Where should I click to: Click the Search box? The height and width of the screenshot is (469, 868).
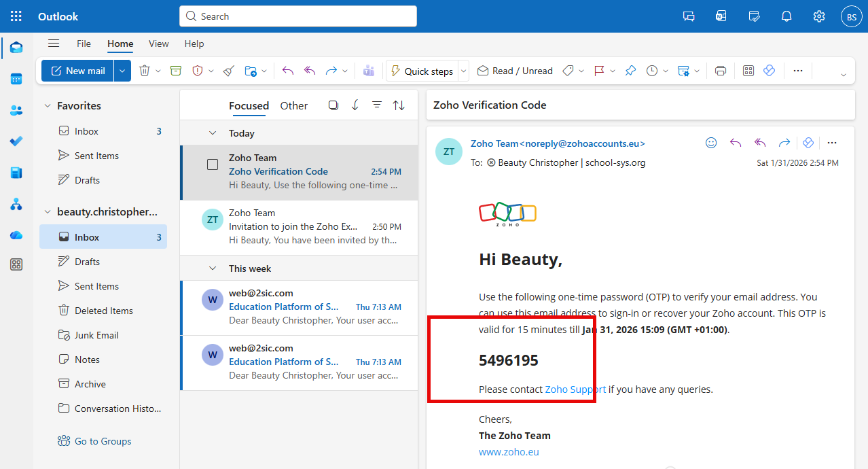coord(298,16)
